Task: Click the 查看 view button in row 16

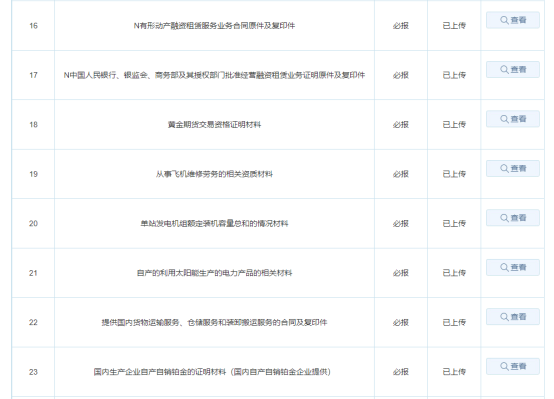Action: point(513,20)
